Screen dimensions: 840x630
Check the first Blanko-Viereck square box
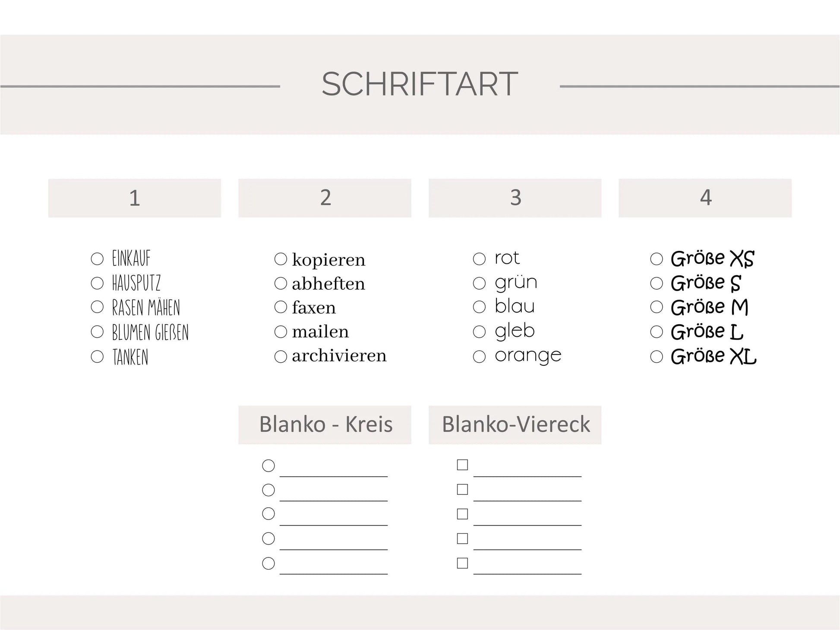(x=462, y=465)
